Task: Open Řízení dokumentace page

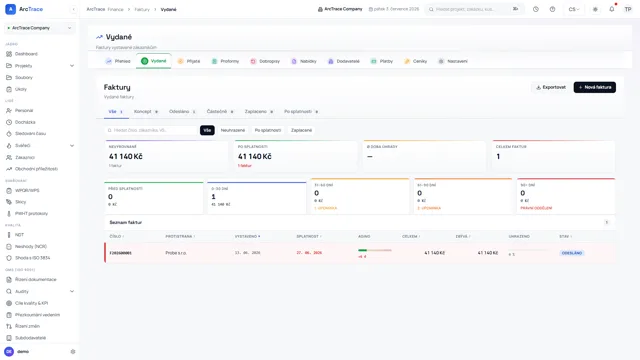Action: click(36, 280)
